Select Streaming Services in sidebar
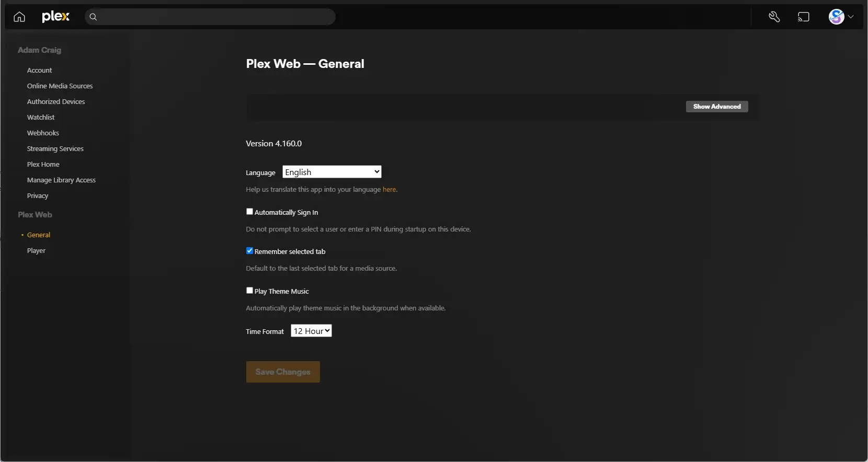This screenshot has height=462, width=868. [x=55, y=148]
